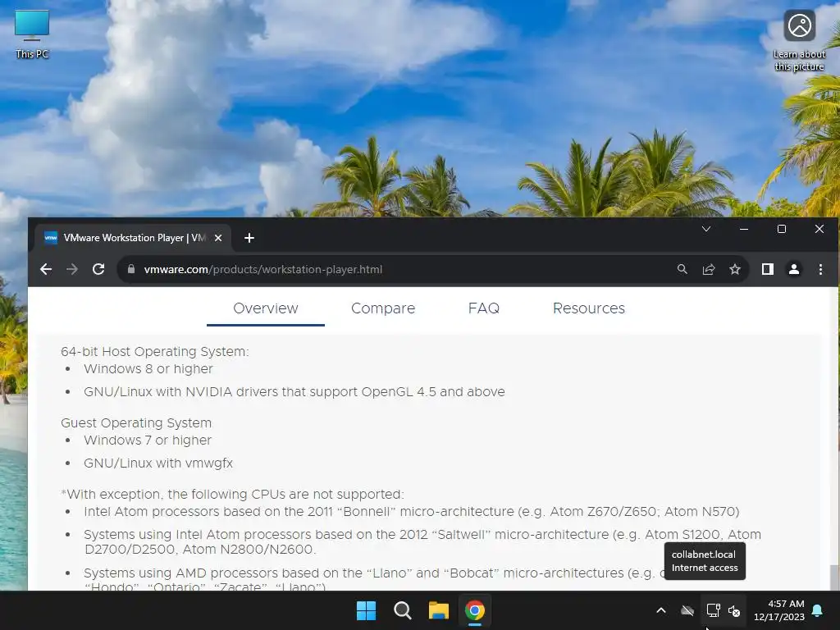
Task: Switch to the Resources tab
Action: pos(589,308)
